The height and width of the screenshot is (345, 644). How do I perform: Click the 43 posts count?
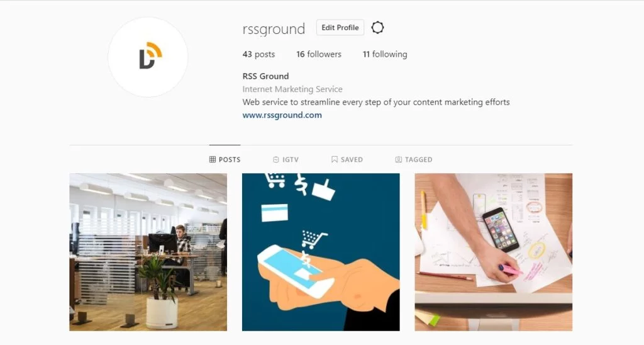[x=258, y=54]
